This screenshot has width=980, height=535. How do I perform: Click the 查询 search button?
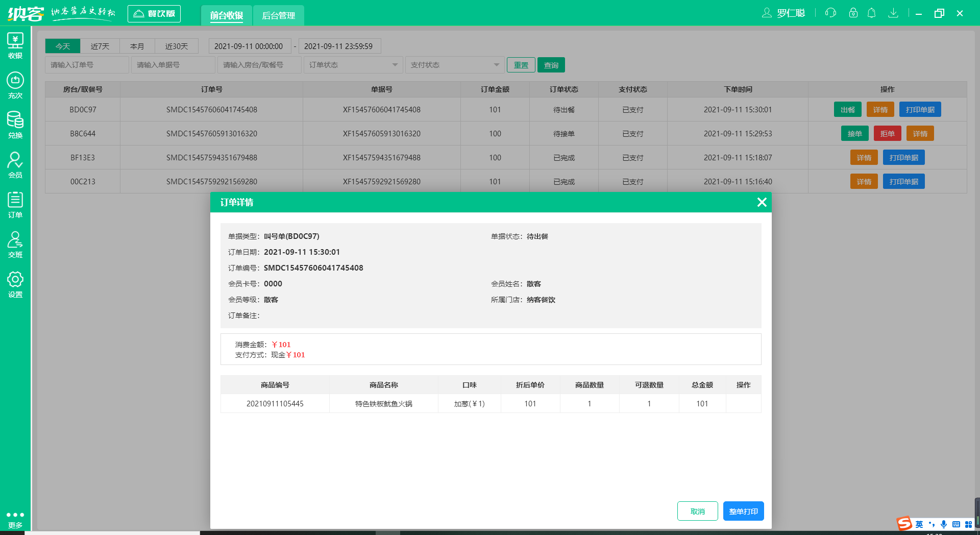point(551,65)
